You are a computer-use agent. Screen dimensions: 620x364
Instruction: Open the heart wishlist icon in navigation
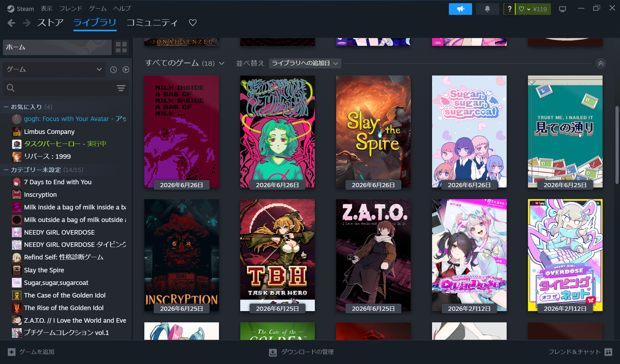193,23
